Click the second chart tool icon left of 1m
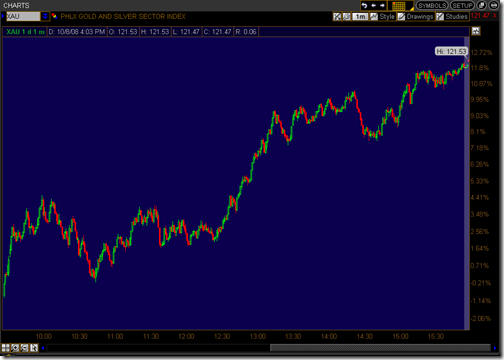The height and width of the screenshot is (360, 504). point(347,16)
